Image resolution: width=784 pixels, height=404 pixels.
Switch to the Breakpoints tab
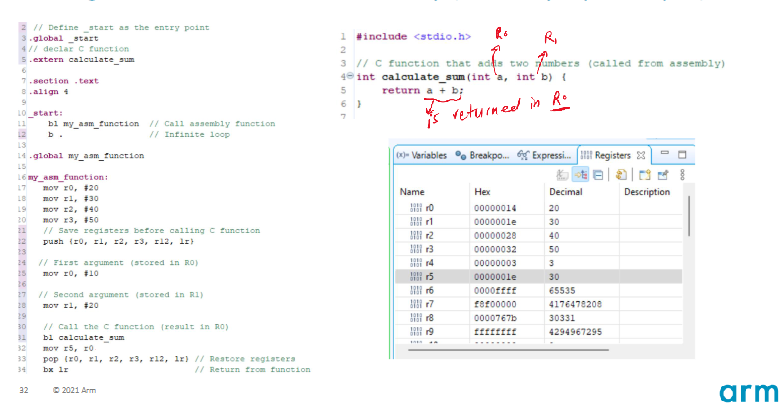point(482,155)
